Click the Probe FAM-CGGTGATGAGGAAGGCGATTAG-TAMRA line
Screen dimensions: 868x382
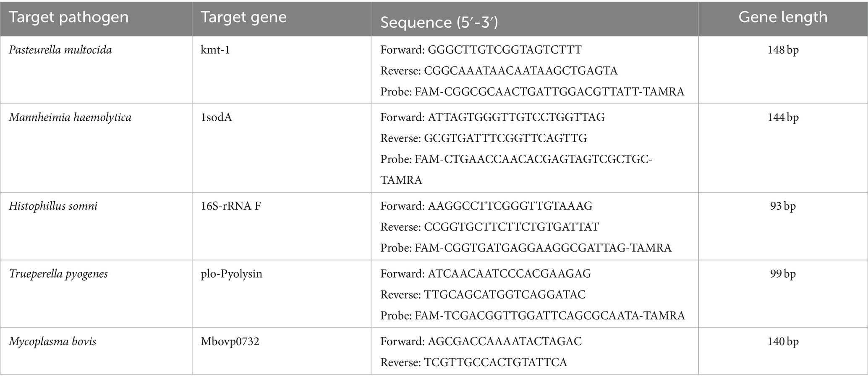pos(526,248)
